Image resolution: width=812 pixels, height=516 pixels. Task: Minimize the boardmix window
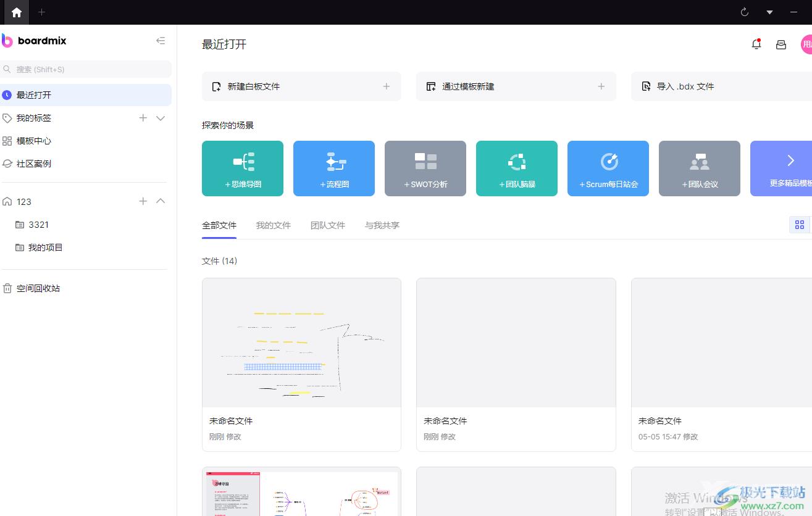coord(794,12)
